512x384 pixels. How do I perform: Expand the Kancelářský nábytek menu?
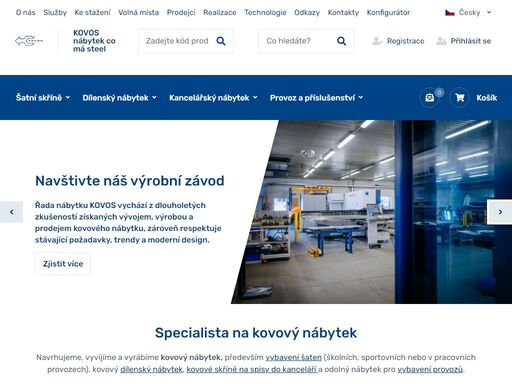(213, 98)
